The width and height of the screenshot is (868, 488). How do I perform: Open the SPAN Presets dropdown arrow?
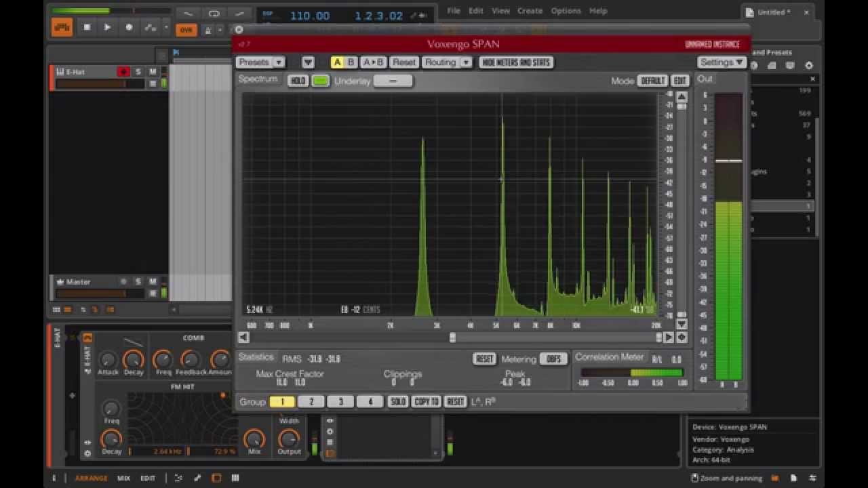coord(279,62)
